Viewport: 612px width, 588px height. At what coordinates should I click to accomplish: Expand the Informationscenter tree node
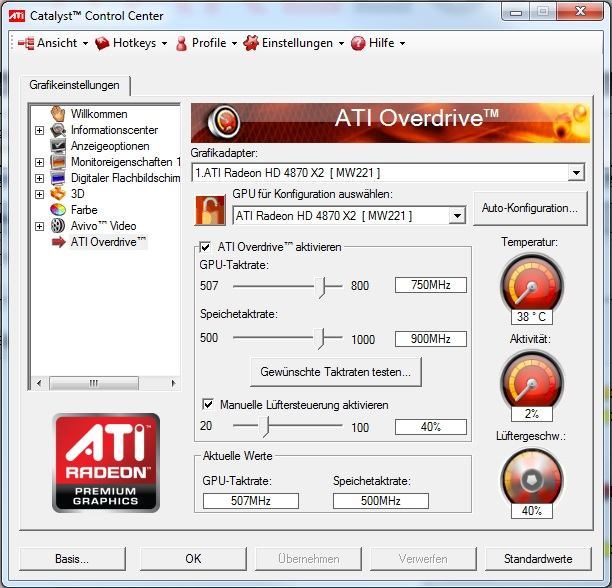(39, 130)
